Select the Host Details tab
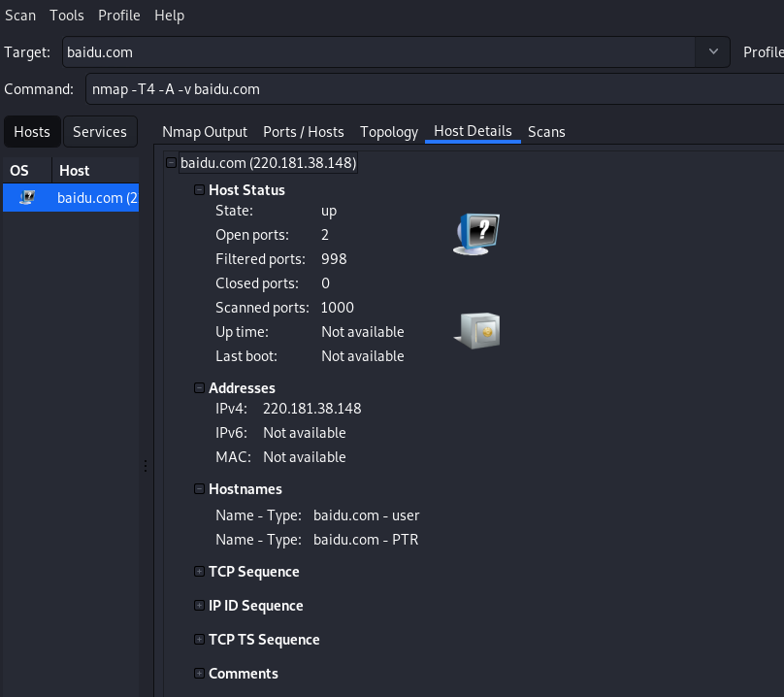The width and height of the screenshot is (784, 697). (x=473, y=131)
